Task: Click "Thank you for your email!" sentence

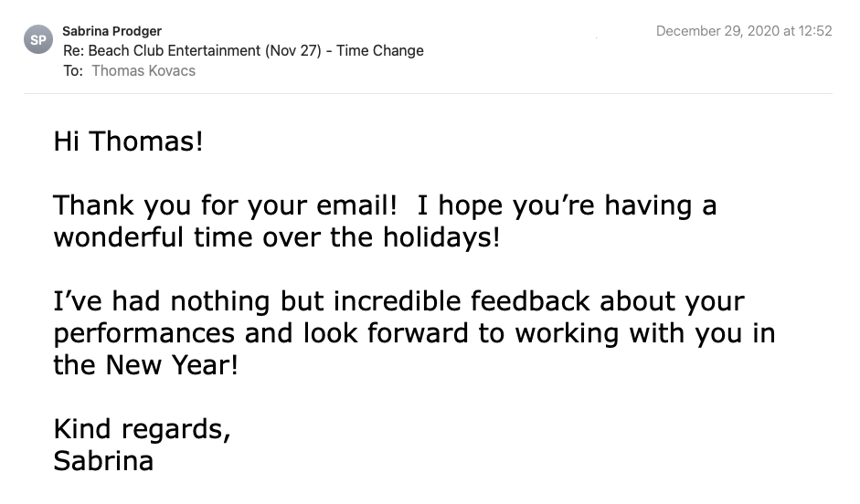Action: click(x=225, y=205)
